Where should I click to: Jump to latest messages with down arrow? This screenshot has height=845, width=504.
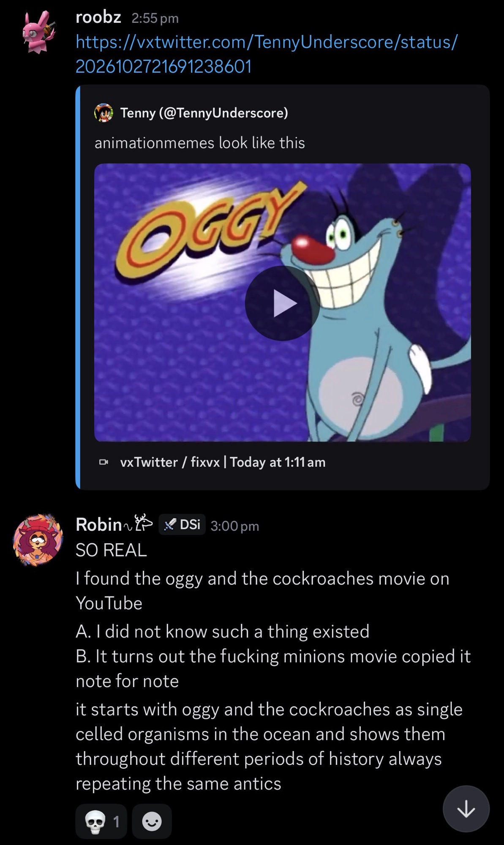coord(466,809)
